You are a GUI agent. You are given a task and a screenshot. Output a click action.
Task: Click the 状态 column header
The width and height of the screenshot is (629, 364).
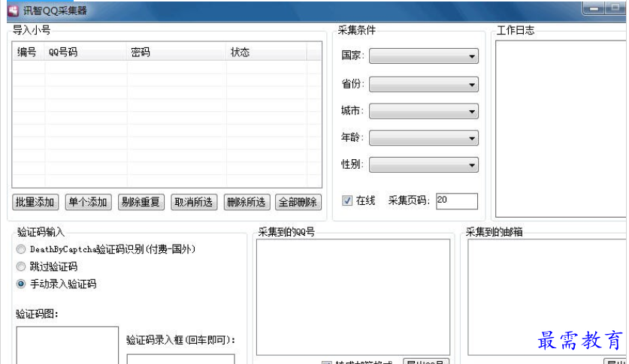(x=266, y=52)
